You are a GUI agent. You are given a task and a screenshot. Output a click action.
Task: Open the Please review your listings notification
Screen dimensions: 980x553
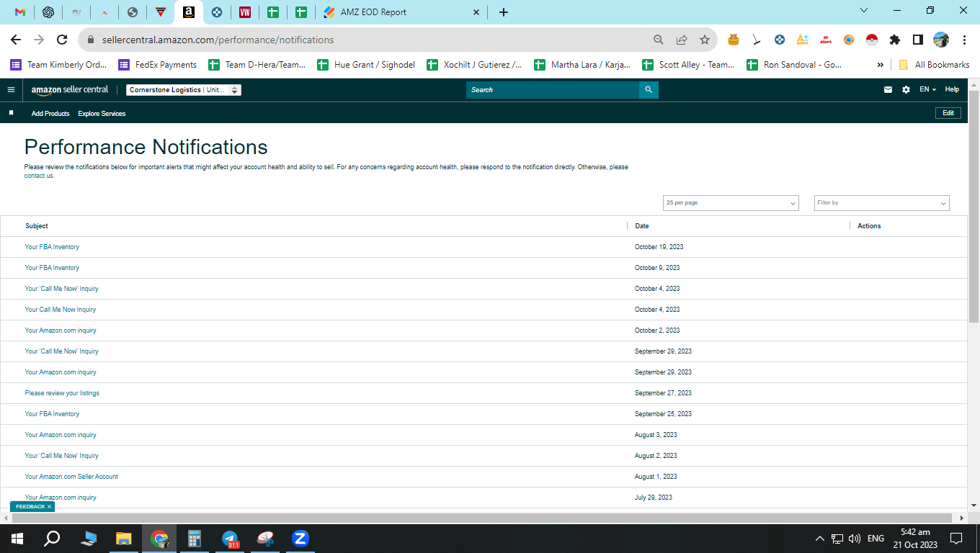pos(62,393)
